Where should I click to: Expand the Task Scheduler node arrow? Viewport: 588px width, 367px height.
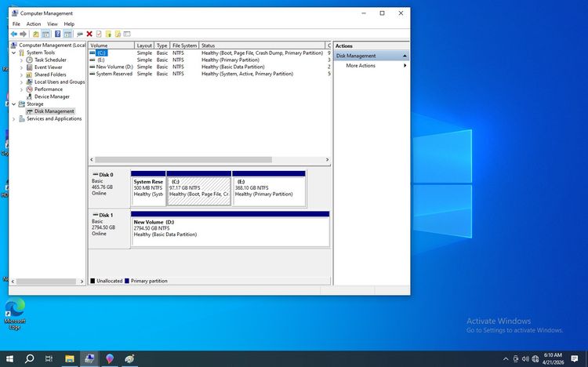21,60
